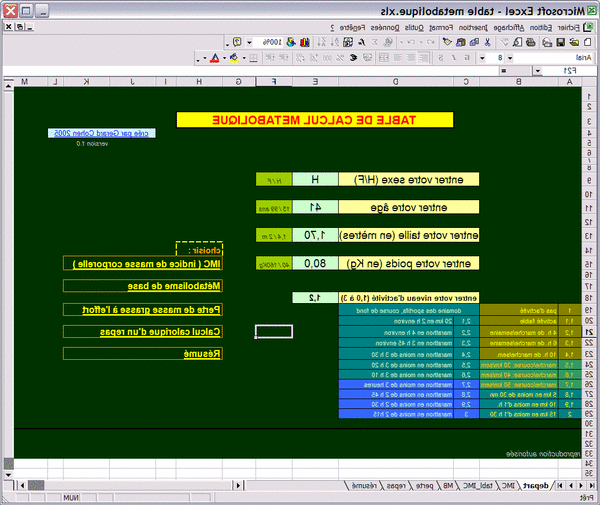Open the zoom 100% dropdown arrow
Screen dimensions: 600x505
click(249, 42)
